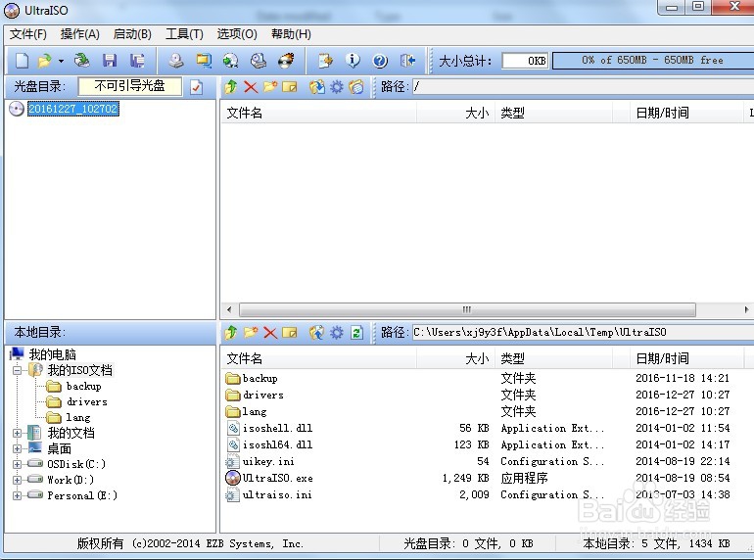Click the Make CD/DVD Image drive icon
Viewport: 754px width, 560px height.
176,61
